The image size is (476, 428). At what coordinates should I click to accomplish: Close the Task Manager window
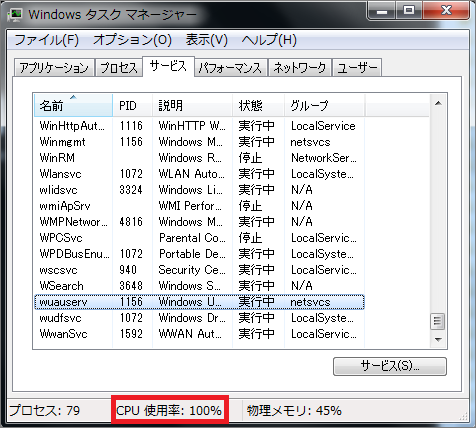[x=447, y=11]
